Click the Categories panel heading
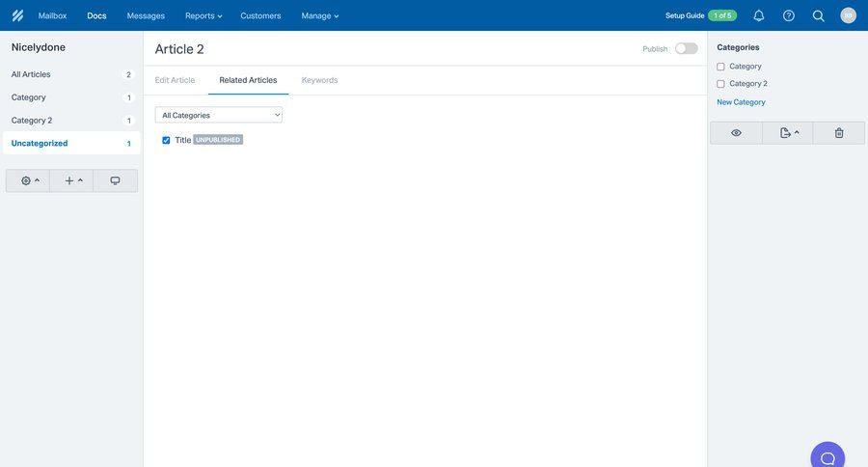The width and height of the screenshot is (868, 467). click(738, 47)
